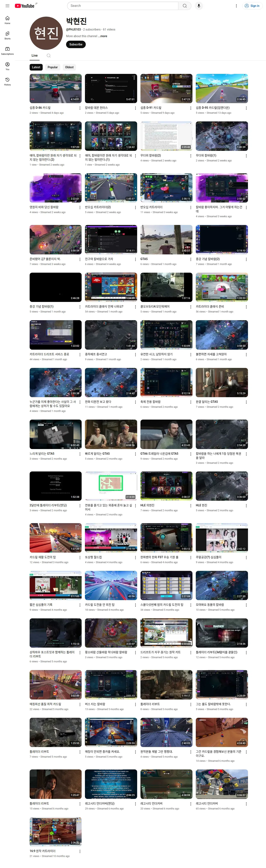Open video titled 모여봐요 동물의 칼바람

coord(210,605)
